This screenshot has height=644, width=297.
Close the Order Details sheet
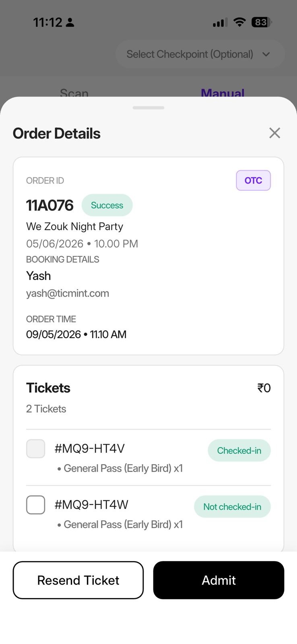pyautogui.click(x=274, y=133)
